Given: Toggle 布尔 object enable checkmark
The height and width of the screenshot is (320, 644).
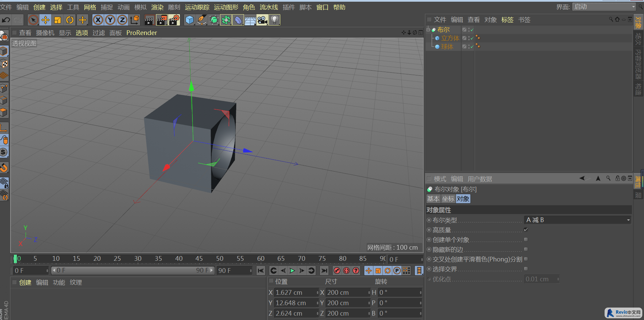Looking at the screenshot, I should (x=472, y=30).
